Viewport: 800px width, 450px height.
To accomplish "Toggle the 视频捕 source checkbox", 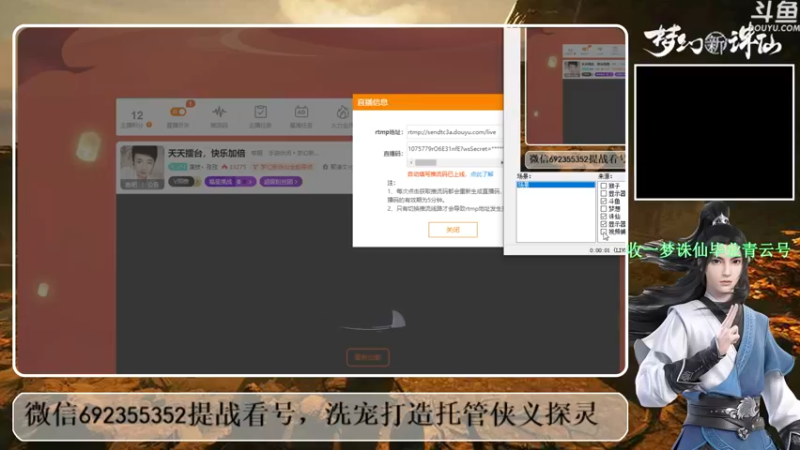I will (x=604, y=232).
